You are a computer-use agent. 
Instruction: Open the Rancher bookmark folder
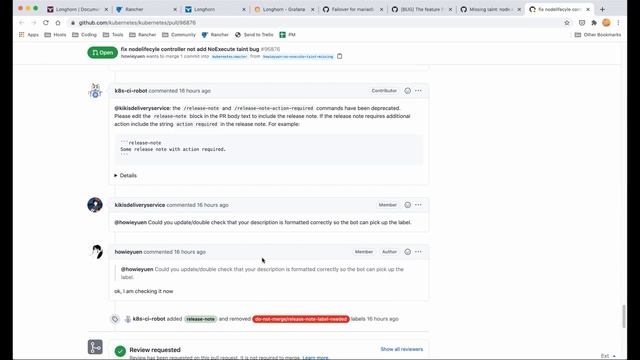(142, 35)
